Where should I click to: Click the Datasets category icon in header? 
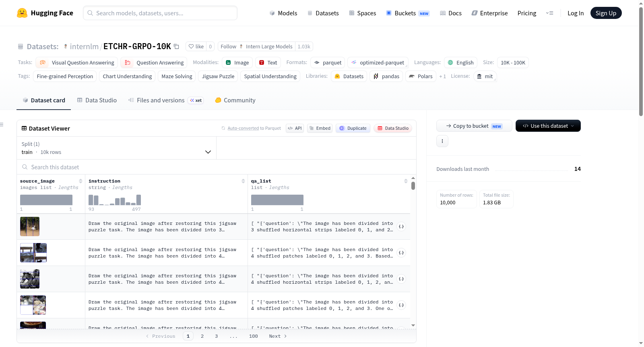coord(21,46)
